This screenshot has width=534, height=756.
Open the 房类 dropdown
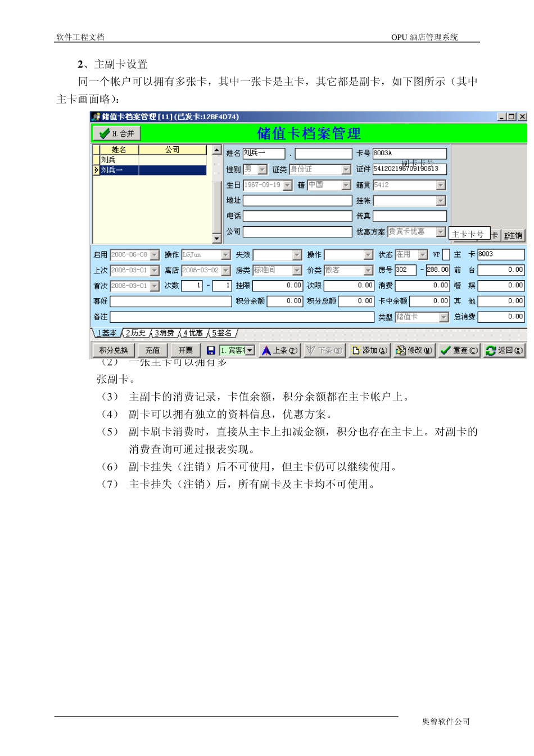(x=297, y=271)
